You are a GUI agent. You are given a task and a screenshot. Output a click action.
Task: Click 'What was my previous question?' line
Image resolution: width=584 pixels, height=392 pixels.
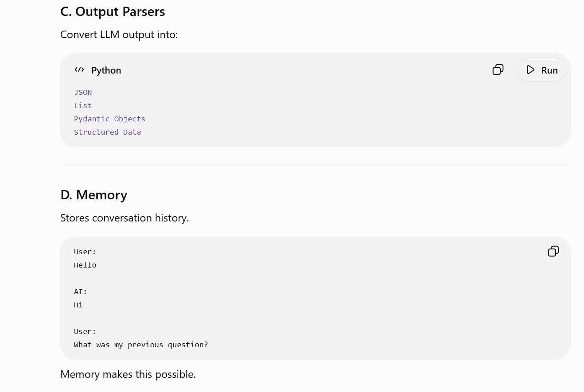click(141, 345)
